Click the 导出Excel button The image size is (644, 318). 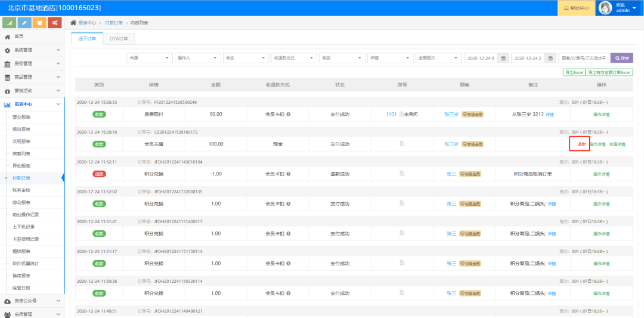(x=574, y=72)
